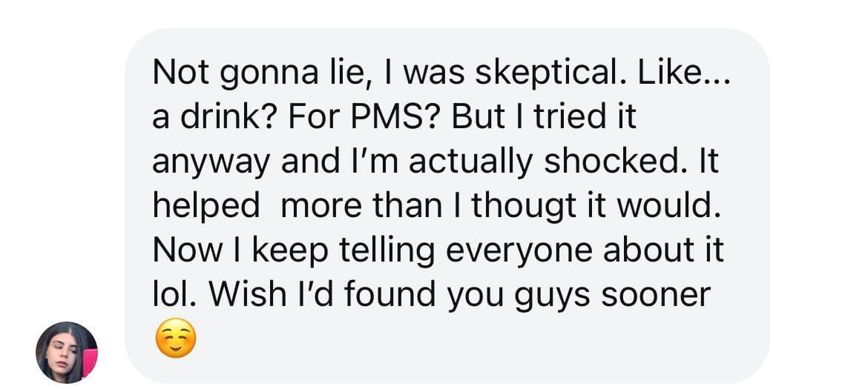Screen dimensions: 868x389
Task: Click the text "Not gonna lie"
Action: click(235, 73)
